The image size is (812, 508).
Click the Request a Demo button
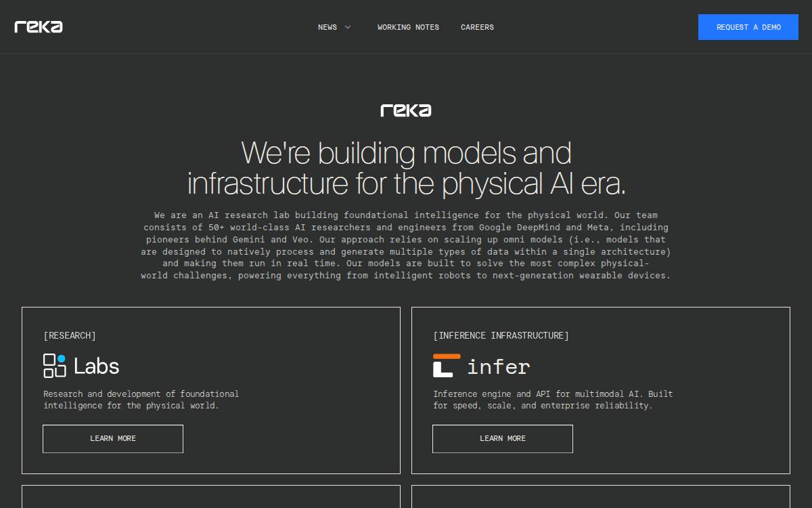(x=748, y=27)
